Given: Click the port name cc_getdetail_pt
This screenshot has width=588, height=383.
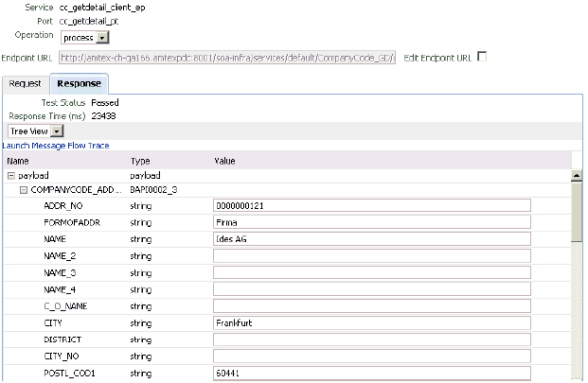Looking at the screenshot, I should [89, 22].
